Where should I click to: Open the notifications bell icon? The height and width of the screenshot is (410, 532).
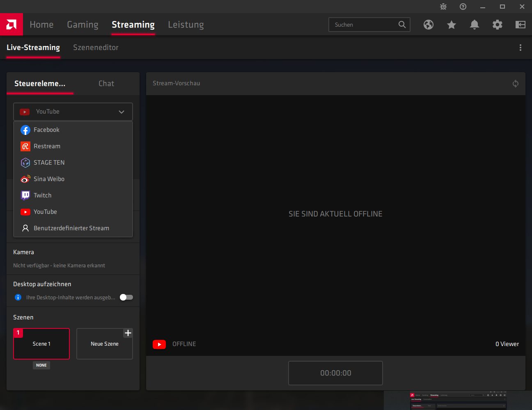pos(475,25)
